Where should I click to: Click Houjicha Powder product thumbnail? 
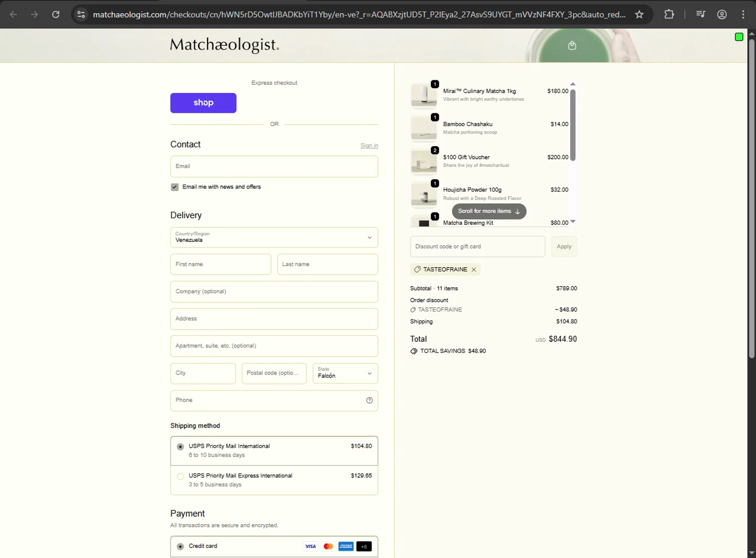424,194
